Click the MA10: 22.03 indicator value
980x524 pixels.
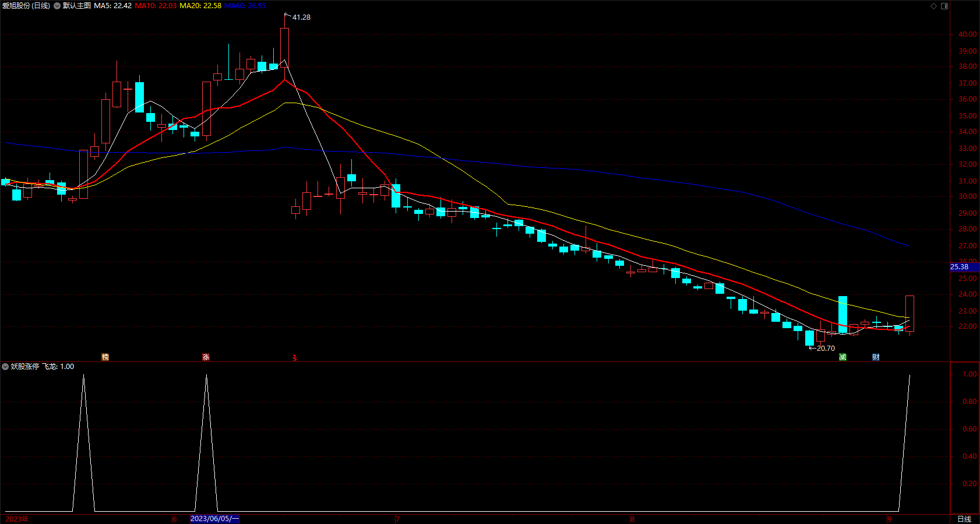tap(156, 6)
